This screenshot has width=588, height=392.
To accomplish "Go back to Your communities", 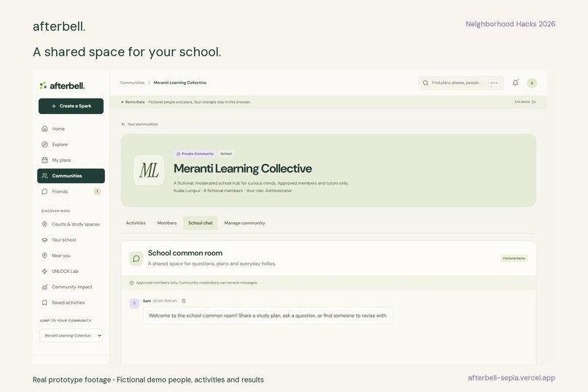I will click(x=139, y=124).
